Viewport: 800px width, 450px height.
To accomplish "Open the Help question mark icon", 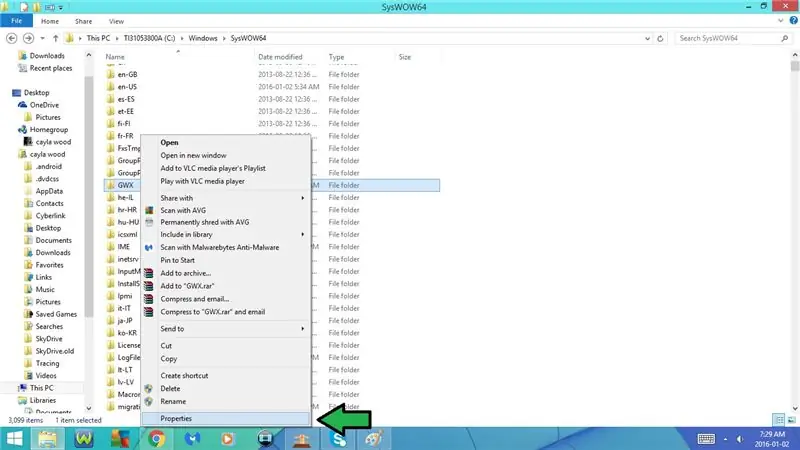I will tap(793, 21).
